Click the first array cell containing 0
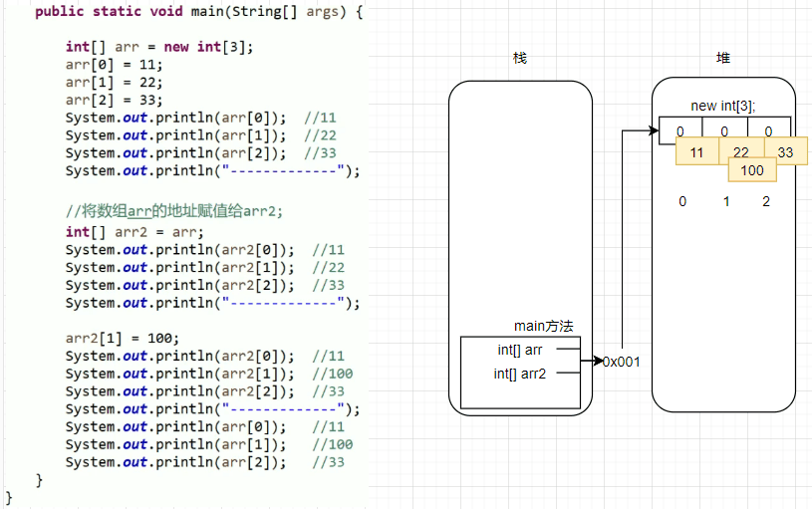This screenshot has height=509, width=812. click(680, 130)
